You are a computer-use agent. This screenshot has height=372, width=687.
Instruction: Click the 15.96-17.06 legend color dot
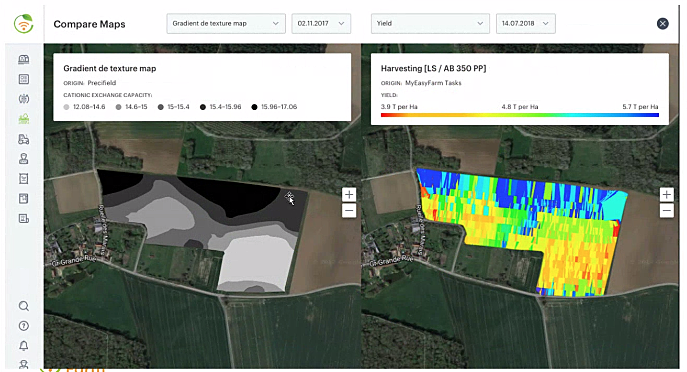tap(255, 107)
